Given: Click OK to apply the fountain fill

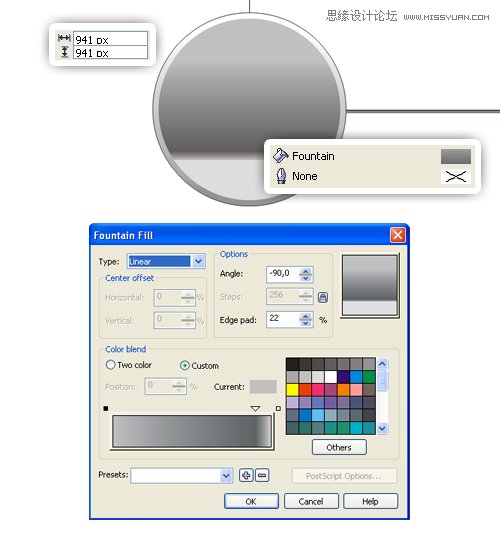Looking at the screenshot, I should click(x=251, y=501).
